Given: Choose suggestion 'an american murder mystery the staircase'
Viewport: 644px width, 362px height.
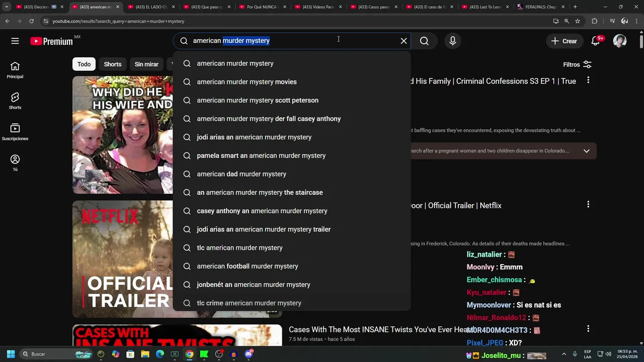Looking at the screenshot, I should pyautogui.click(x=292, y=193).
